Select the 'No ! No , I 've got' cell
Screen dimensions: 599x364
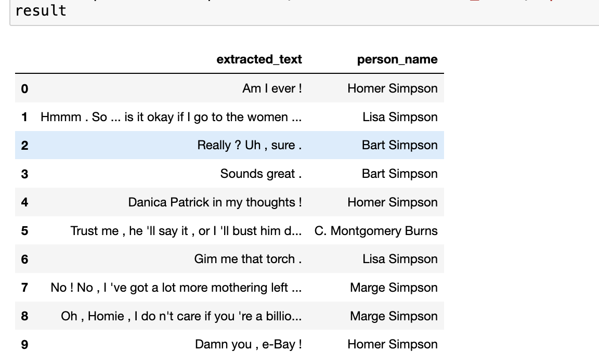[x=176, y=288]
